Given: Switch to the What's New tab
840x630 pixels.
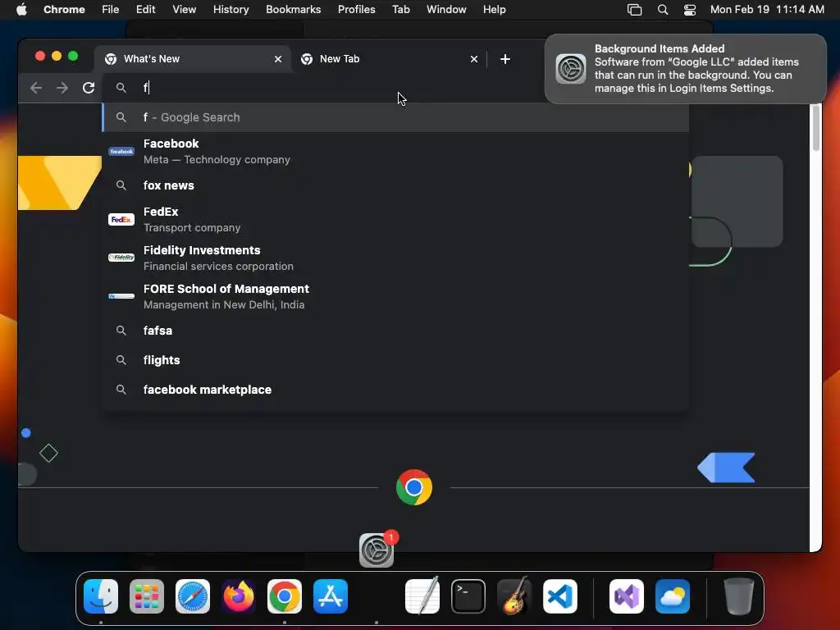Looking at the screenshot, I should click(193, 59).
